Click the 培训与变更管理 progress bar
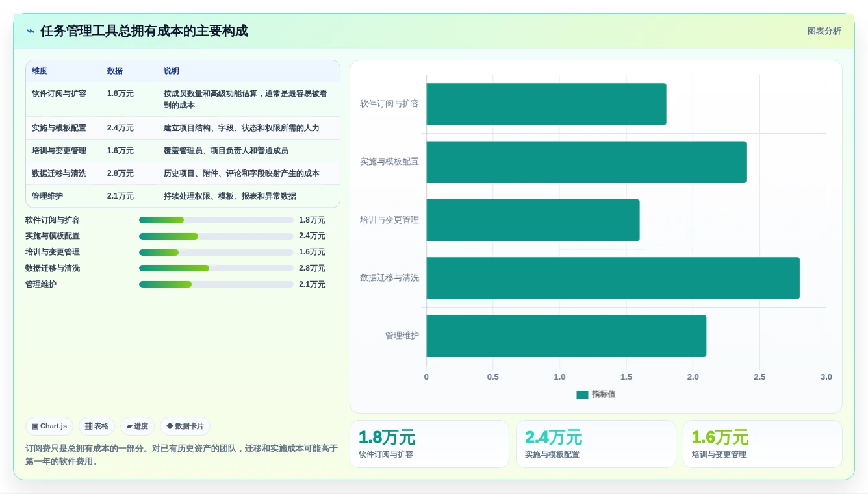868x494 pixels. 216,252
